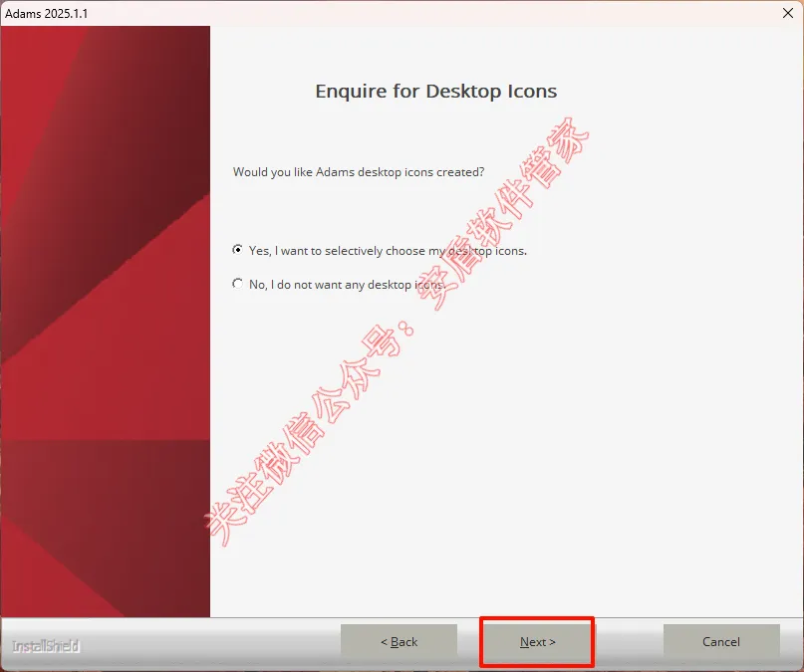Viewport: 804px width, 672px height.
Task: Cancel the Adams installation
Action: [x=721, y=642]
